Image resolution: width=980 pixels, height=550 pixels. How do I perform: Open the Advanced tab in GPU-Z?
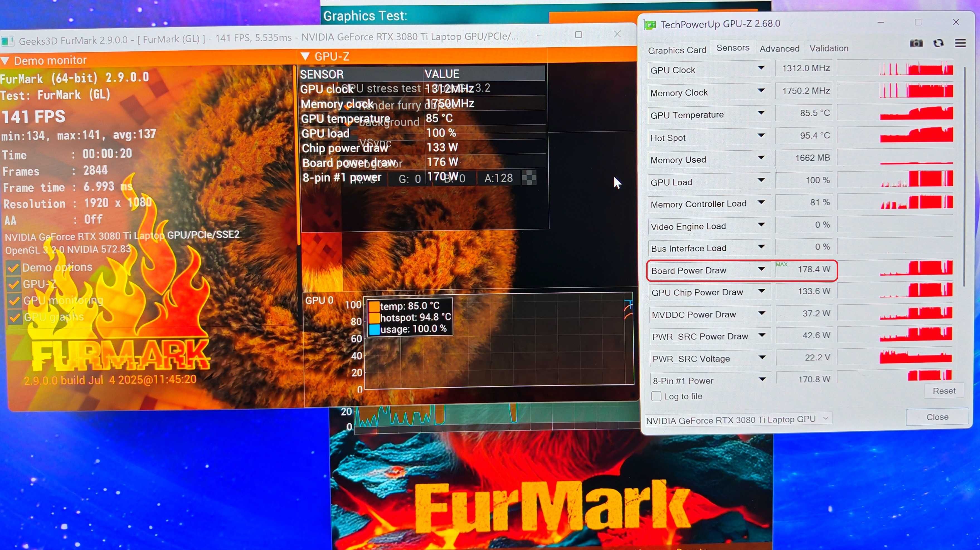click(x=779, y=49)
